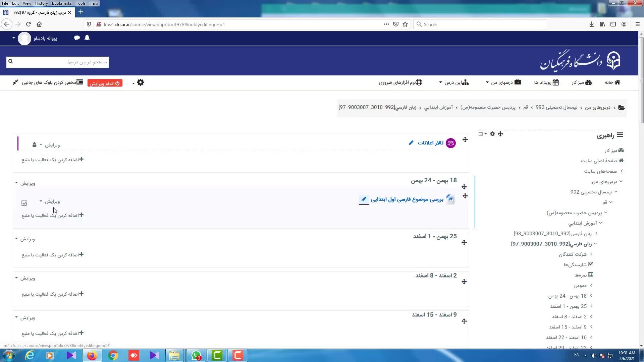Edit title pencil for بررسی موضوع فارسی
The height and width of the screenshot is (362, 644).
364,199
